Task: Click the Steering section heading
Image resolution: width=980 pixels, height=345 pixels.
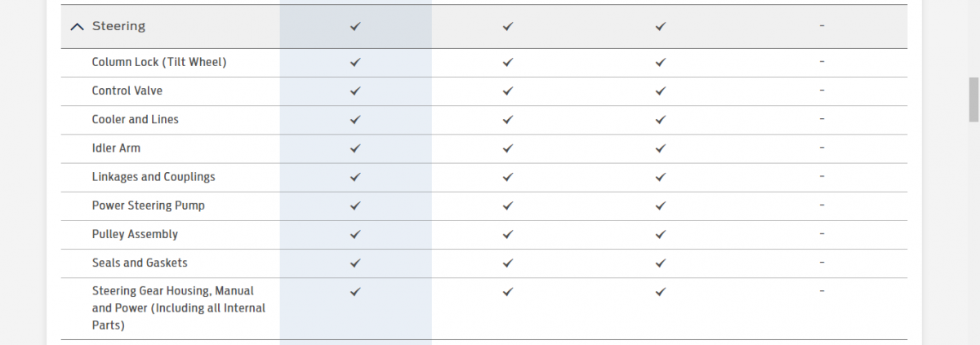Action: (x=118, y=26)
